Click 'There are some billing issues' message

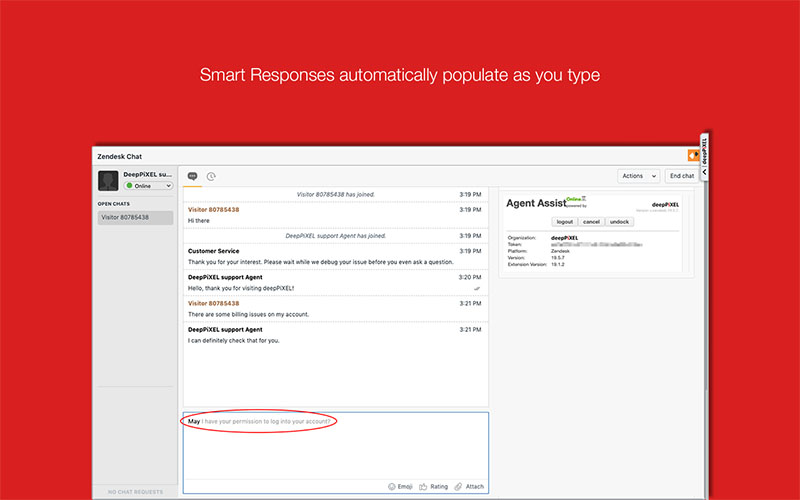click(248, 315)
